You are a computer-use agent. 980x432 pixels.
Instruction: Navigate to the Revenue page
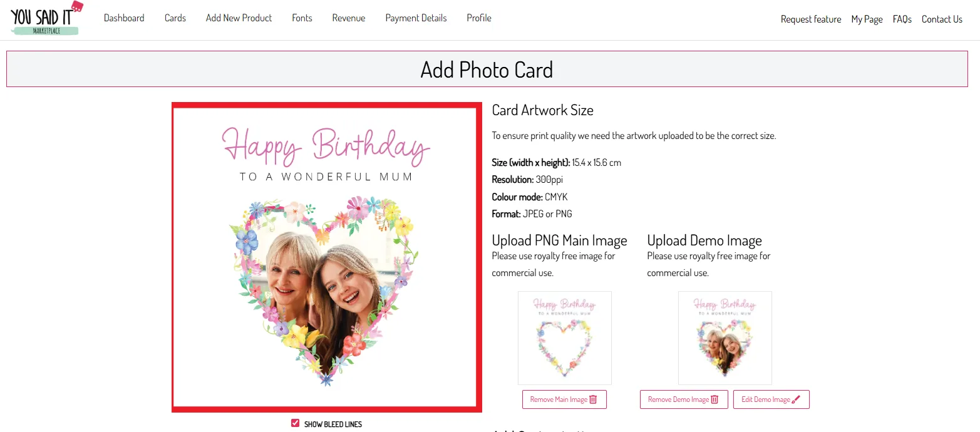(x=349, y=18)
